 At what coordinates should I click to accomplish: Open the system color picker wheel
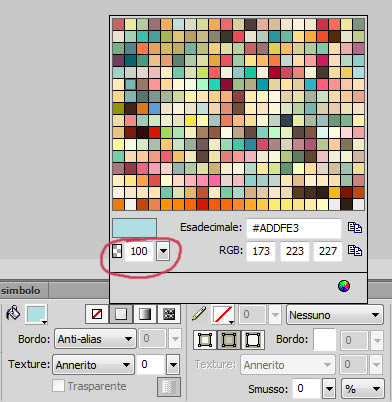coord(344,286)
